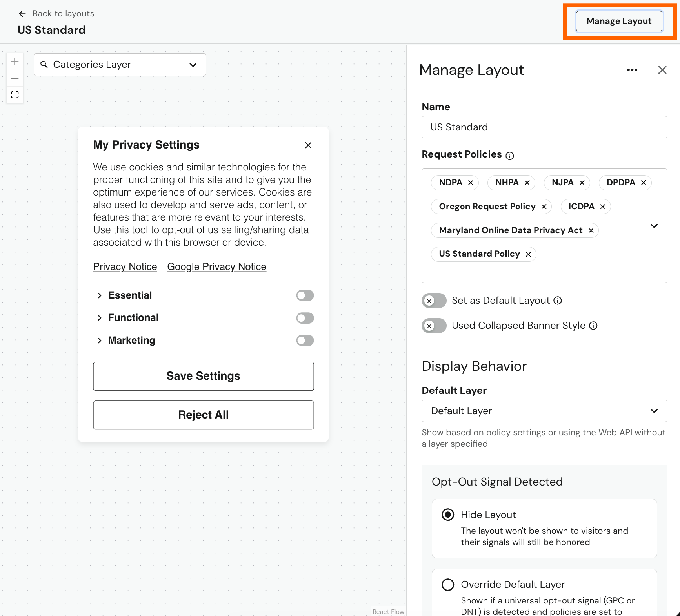This screenshot has height=616, width=680.
Task: Open the Categories Layer dropdown
Action: (193, 65)
